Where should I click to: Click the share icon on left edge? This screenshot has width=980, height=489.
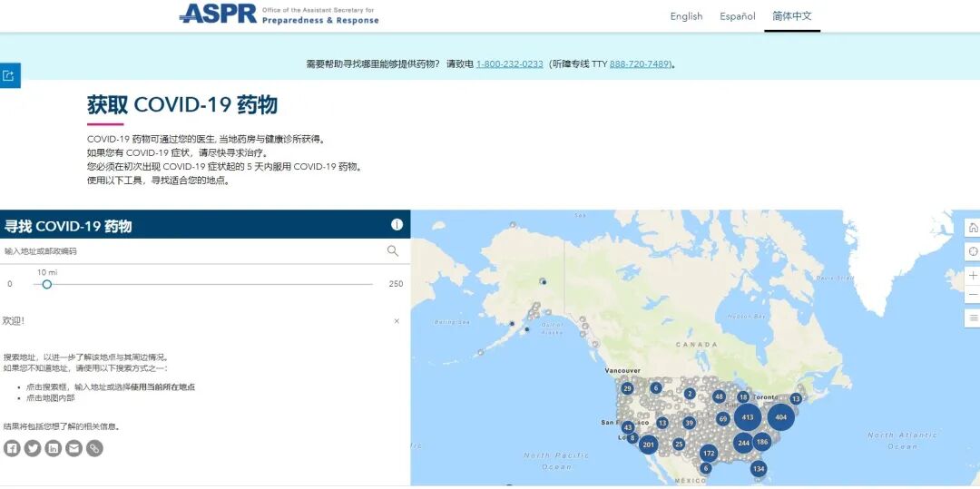pos(9,75)
